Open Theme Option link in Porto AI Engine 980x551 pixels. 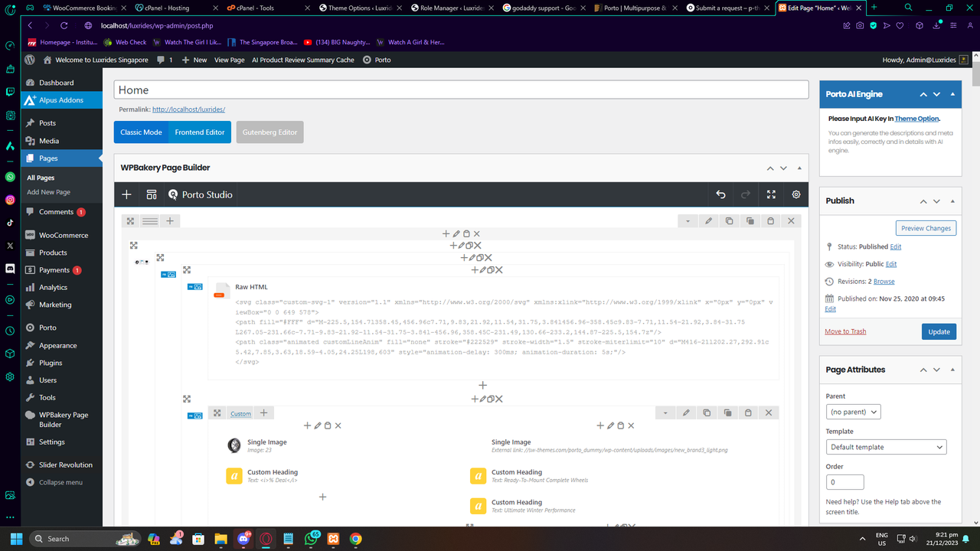[916, 119]
